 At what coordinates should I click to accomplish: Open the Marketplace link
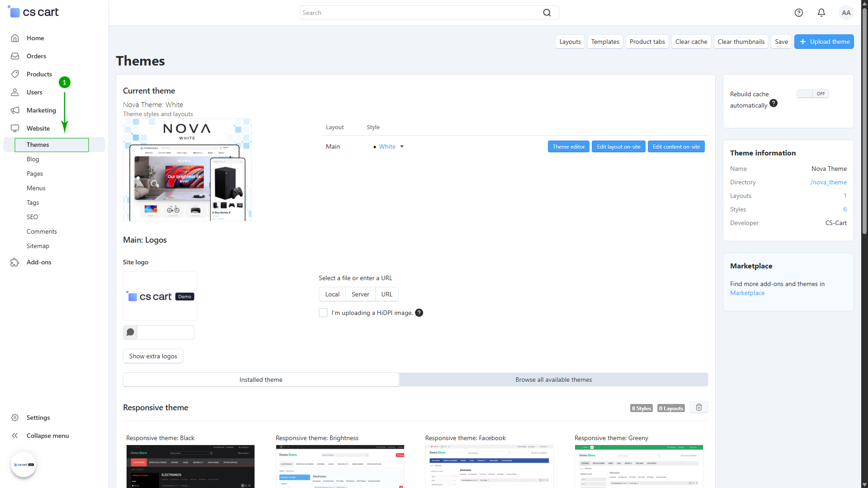(x=747, y=293)
